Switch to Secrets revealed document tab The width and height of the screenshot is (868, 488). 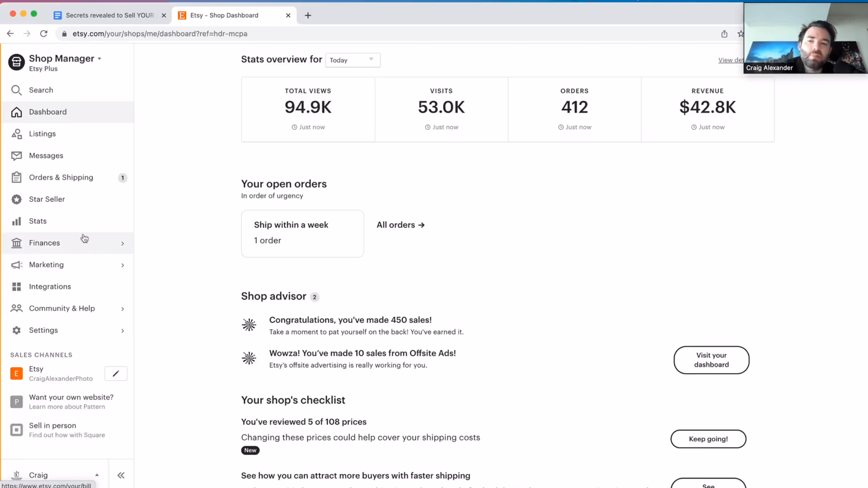point(109,15)
